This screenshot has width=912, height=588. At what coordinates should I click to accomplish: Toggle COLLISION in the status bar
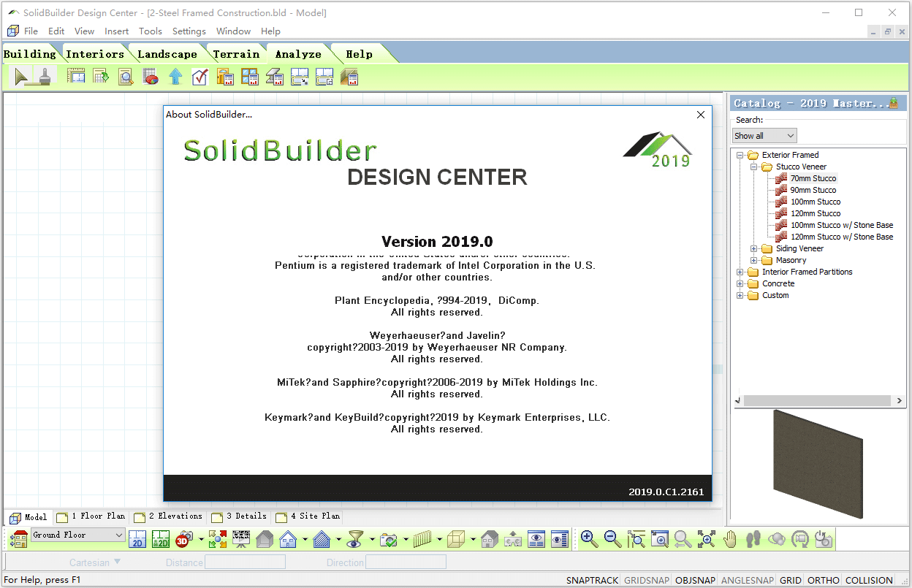869,581
